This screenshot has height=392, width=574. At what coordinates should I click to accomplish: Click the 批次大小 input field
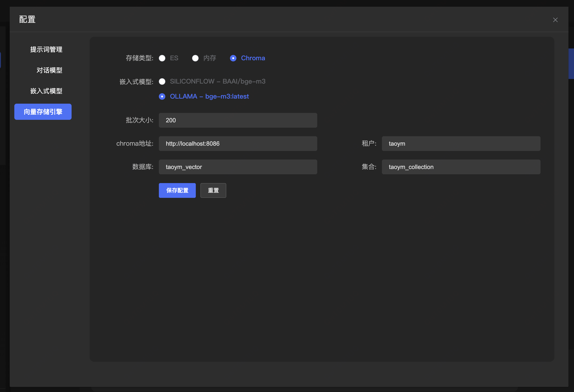[238, 120]
